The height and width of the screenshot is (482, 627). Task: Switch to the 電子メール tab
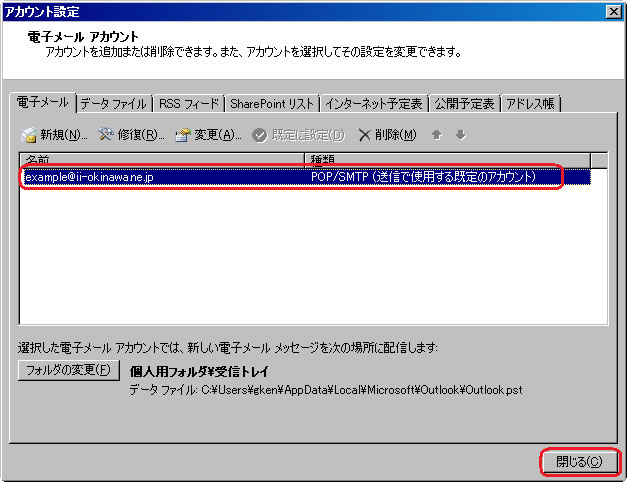tap(42, 102)
